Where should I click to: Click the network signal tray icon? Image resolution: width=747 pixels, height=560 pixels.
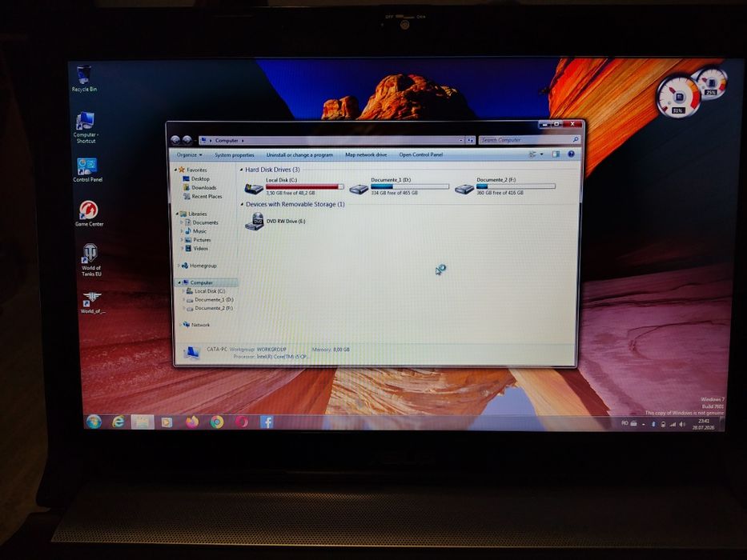click(x=673, y=424)
